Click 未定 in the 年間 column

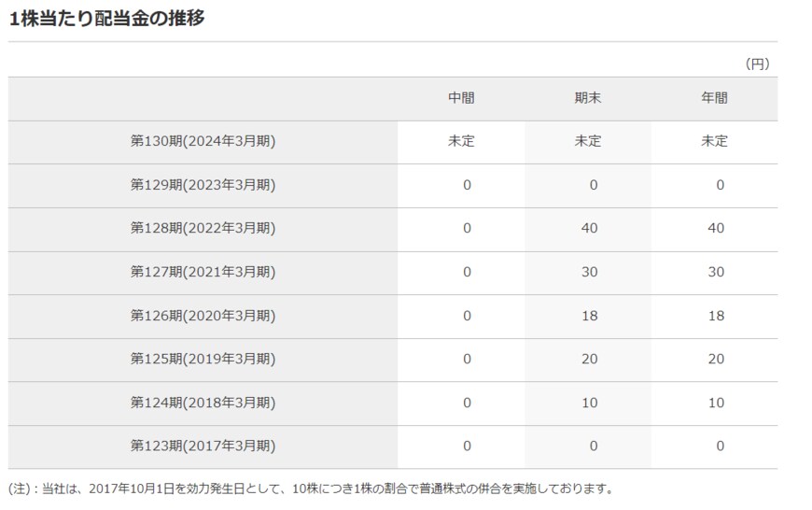point(714,142)
